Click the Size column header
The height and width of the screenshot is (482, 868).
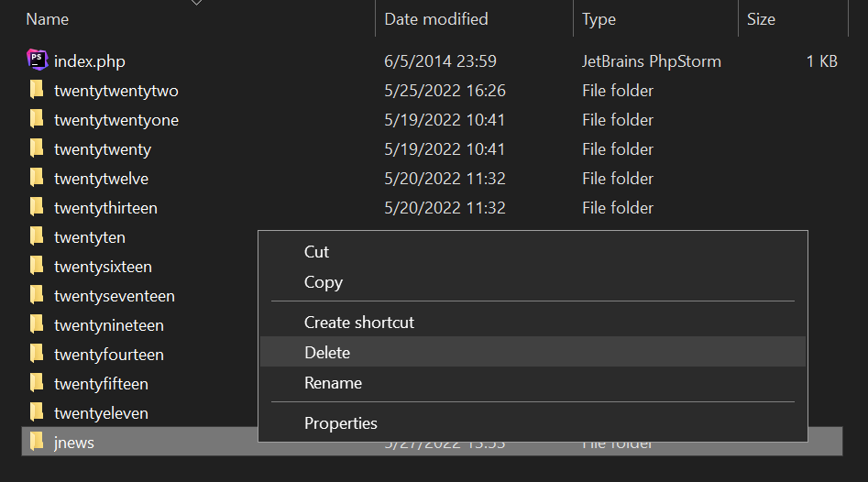point(761,18)
